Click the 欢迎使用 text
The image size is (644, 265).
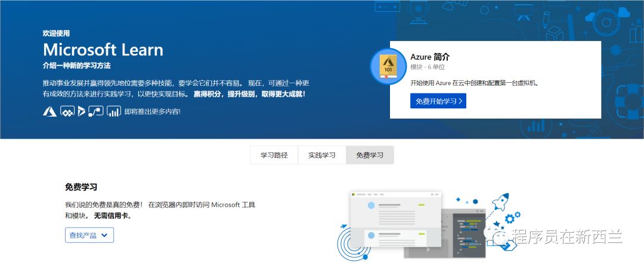pyautogui.click(x=56, y=33)
